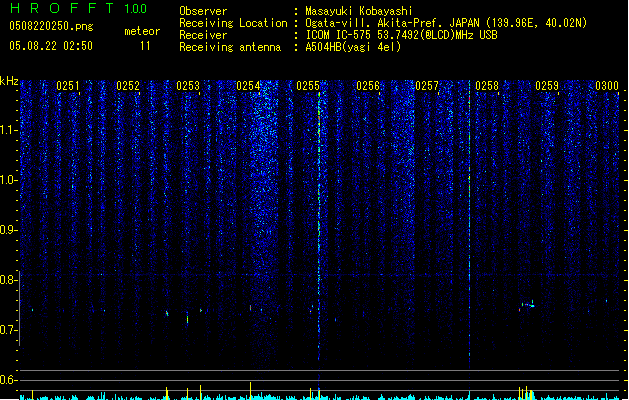Click the 0.6 kHz axis label

coord(9,380)
